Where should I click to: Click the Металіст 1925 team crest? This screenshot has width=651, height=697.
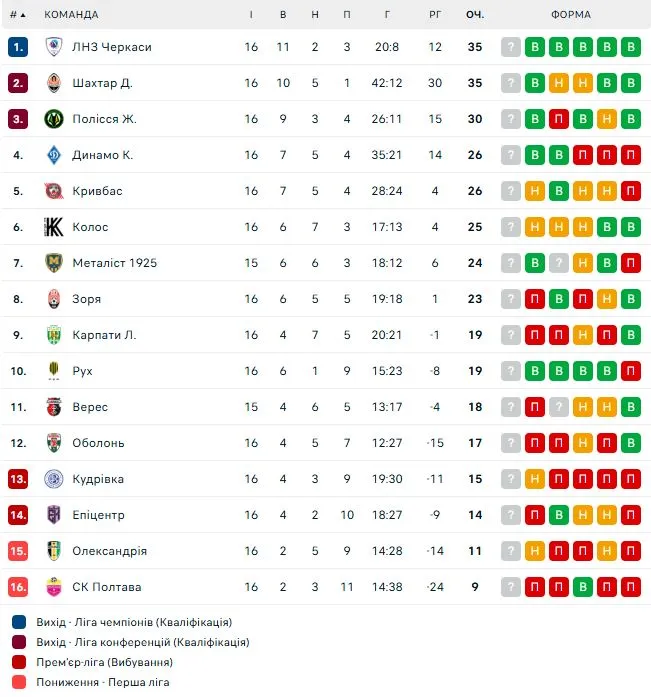tap(54, 263)
